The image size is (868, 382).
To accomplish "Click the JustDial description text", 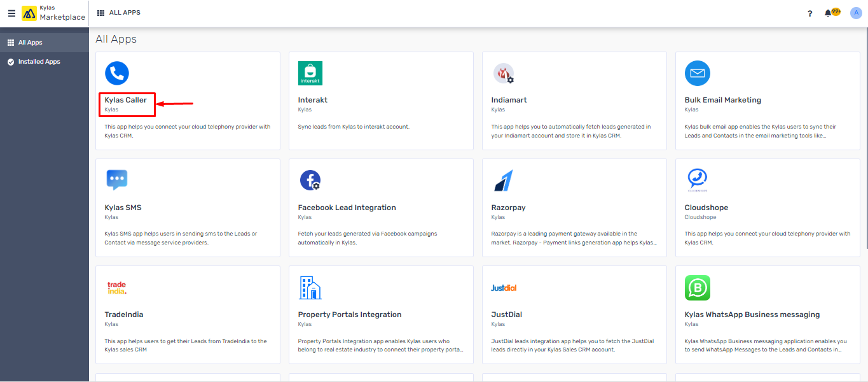I will pos(572,345).
